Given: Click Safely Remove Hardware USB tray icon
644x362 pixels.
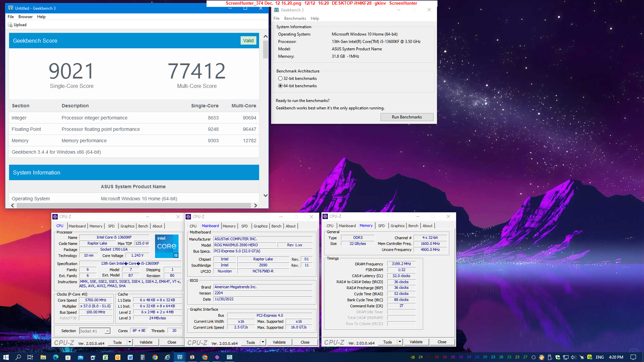Looking at the screenshot, I should (550, 357).
